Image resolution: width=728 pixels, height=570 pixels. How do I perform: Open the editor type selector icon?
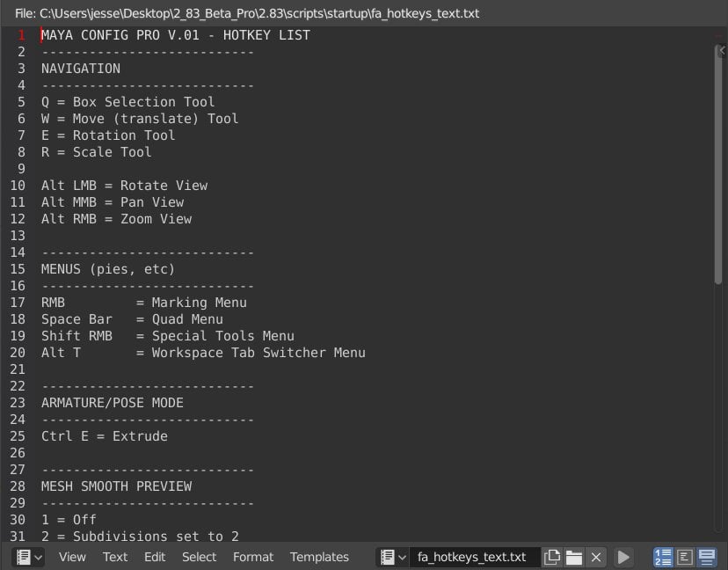[23, 557]
